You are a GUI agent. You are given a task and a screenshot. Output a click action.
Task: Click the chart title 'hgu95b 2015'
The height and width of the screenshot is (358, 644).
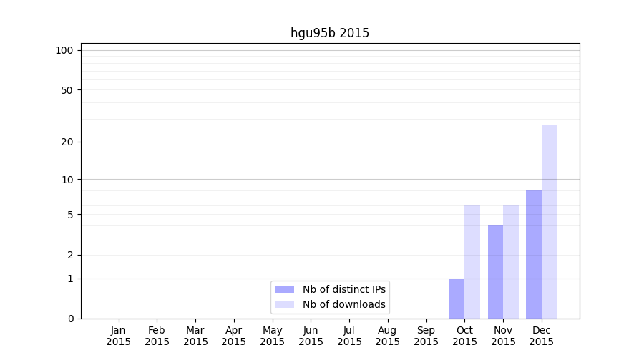coord(330,33)
